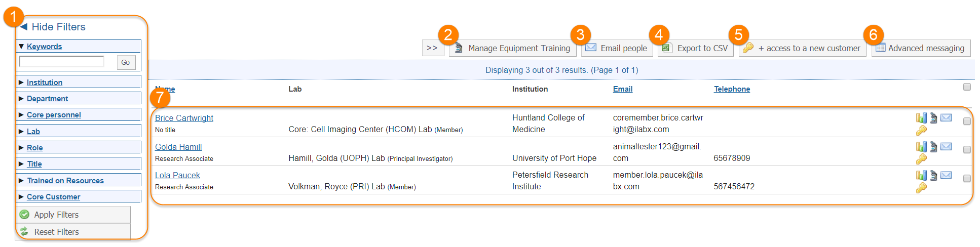The image size is (980, 247).
Task: Sort results by Email column header
Action: 622,89
